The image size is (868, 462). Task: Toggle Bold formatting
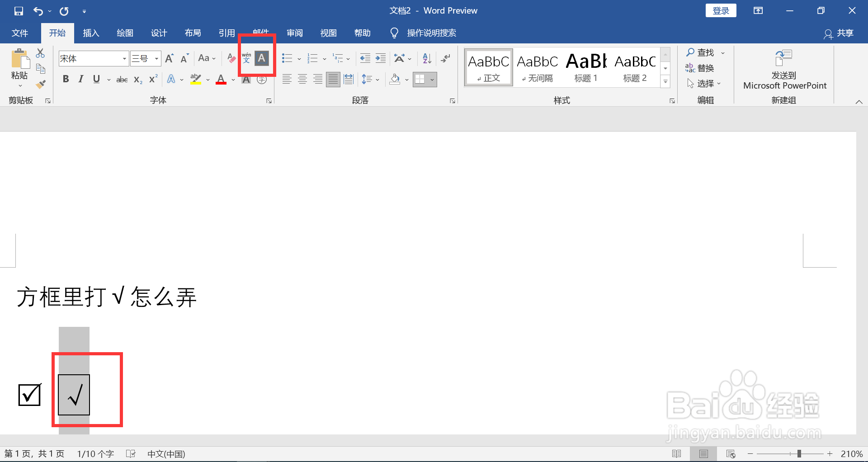66,79
